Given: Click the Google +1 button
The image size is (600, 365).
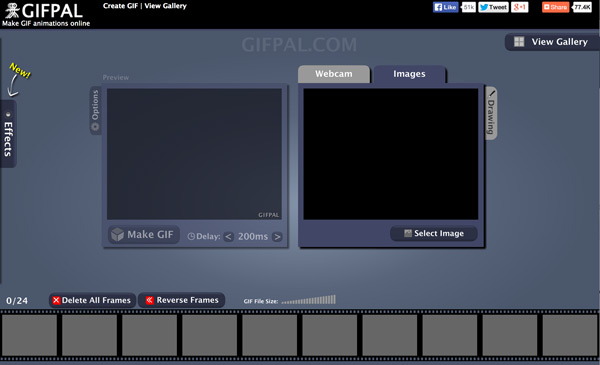Looking at the screenshot, I should point(519,7).
